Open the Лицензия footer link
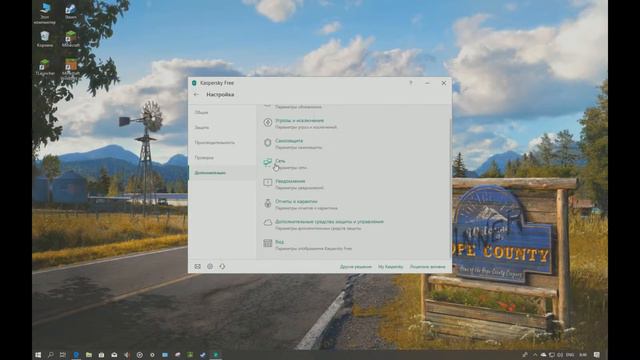Viewport: 640px width, 360px height. [x=427, y=267]
